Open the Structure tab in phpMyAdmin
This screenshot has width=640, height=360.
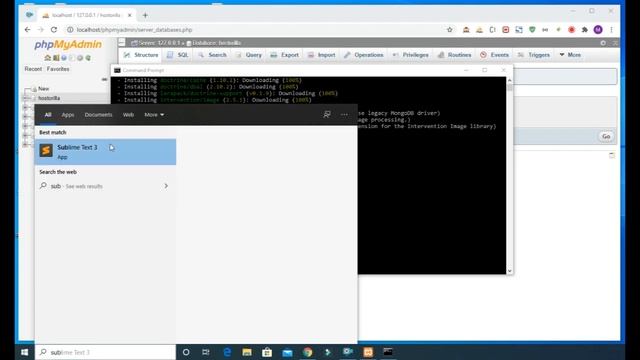point(141,55)
